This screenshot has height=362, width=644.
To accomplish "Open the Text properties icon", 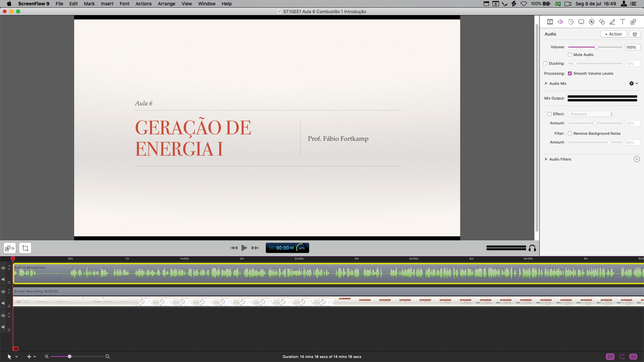I will pyautogui.click(x=623, y=22).
